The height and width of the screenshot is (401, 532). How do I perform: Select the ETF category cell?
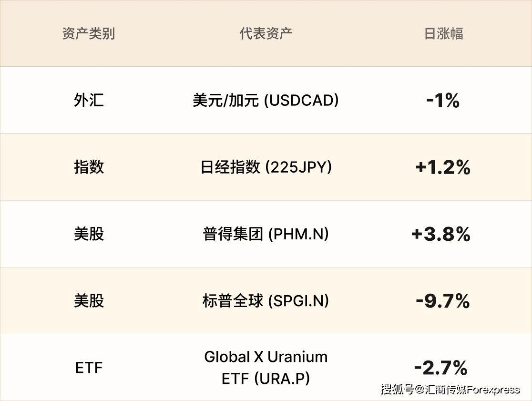tap(89, 368)
